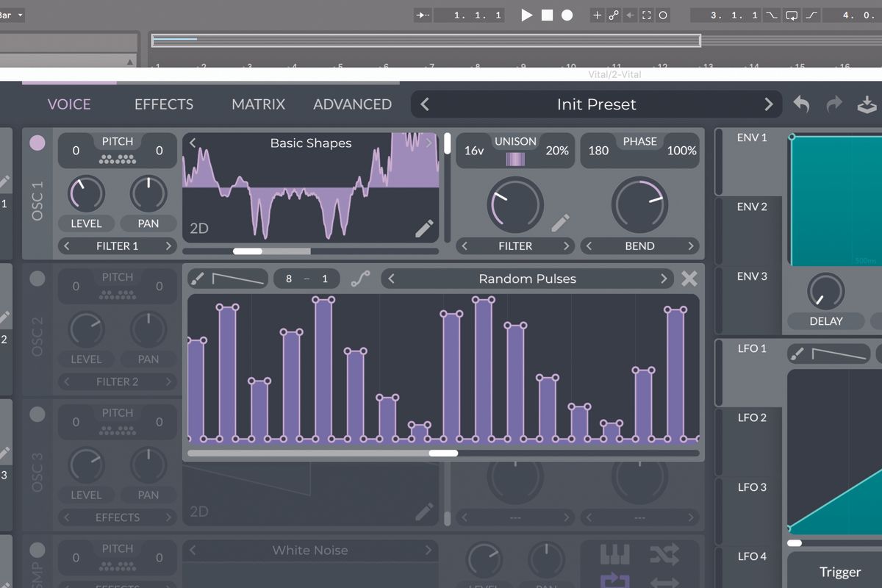Save the preset using the download icon
The height and width of the screenshot is (588, 882).
pyautogui.click(x=866, y=104)
